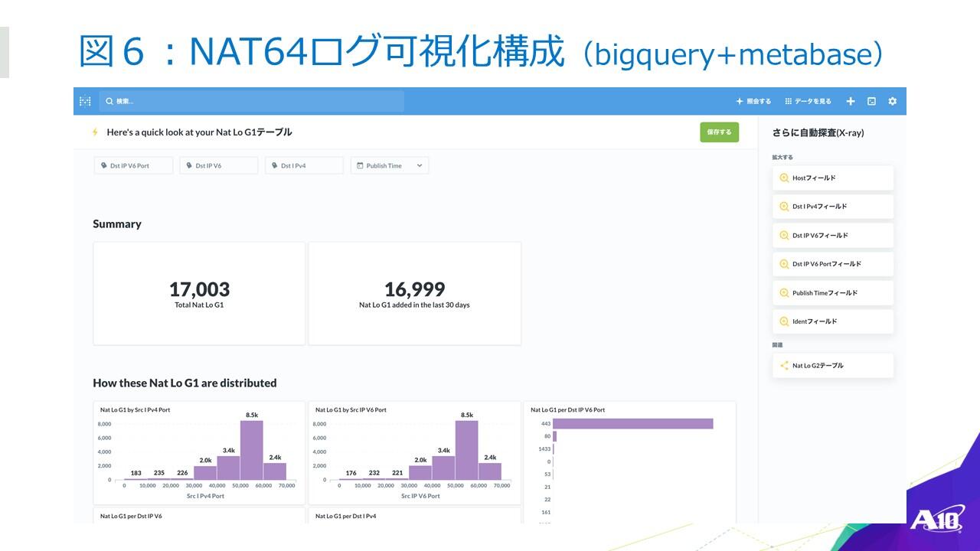Click the lightning bolt X-ray icon

95,132
